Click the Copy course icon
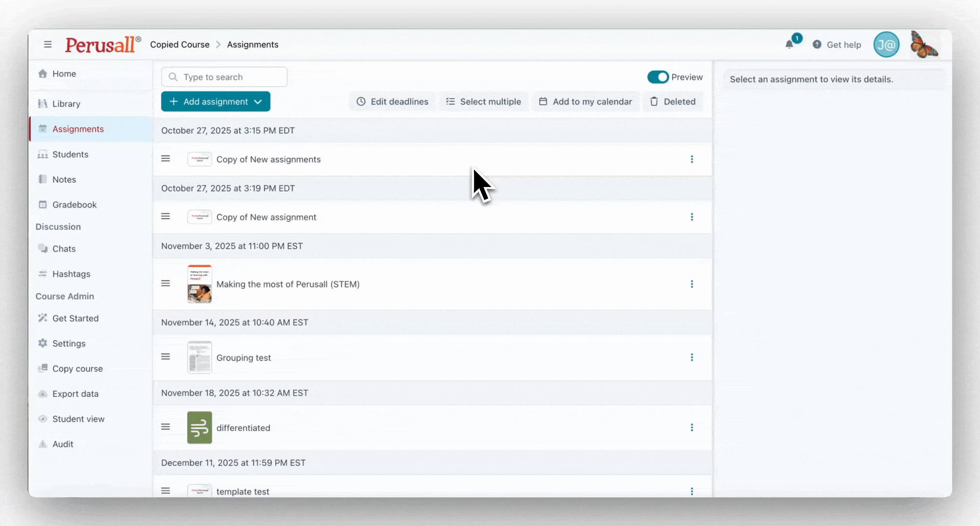 point(43,369)
